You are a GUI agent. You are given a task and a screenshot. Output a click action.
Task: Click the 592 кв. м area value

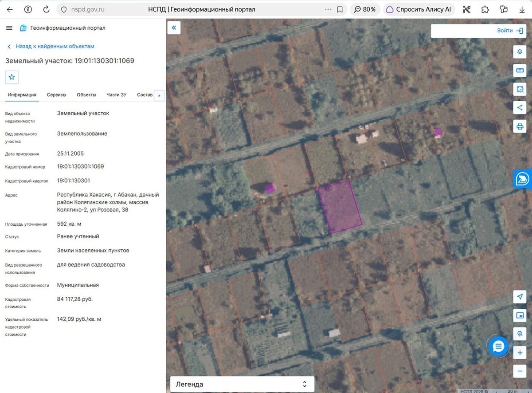pyautogui.click(x=69, y=224)
